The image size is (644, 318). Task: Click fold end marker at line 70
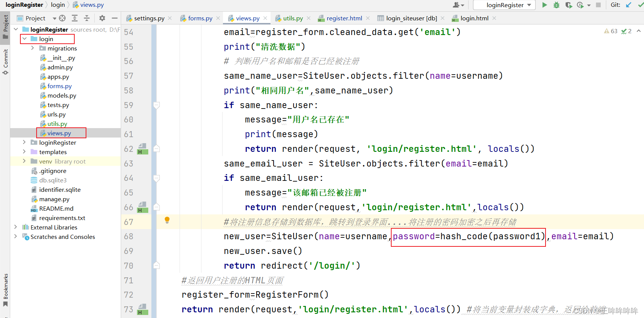(x=156, y=266)
